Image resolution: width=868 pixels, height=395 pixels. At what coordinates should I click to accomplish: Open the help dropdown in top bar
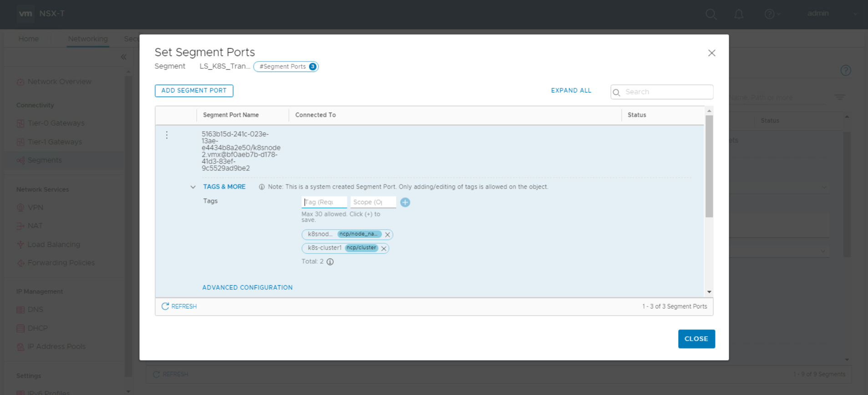tap(772, 14)
